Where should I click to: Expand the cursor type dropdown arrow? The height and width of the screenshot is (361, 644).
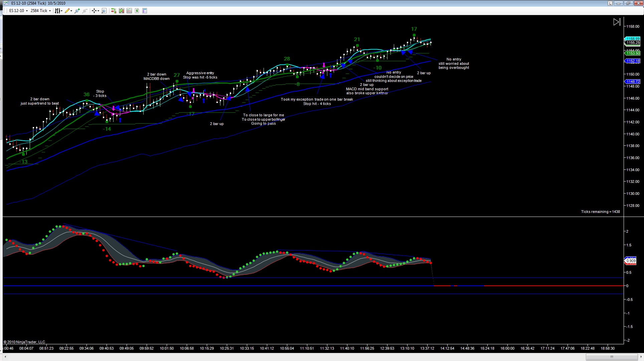point(98,11)
